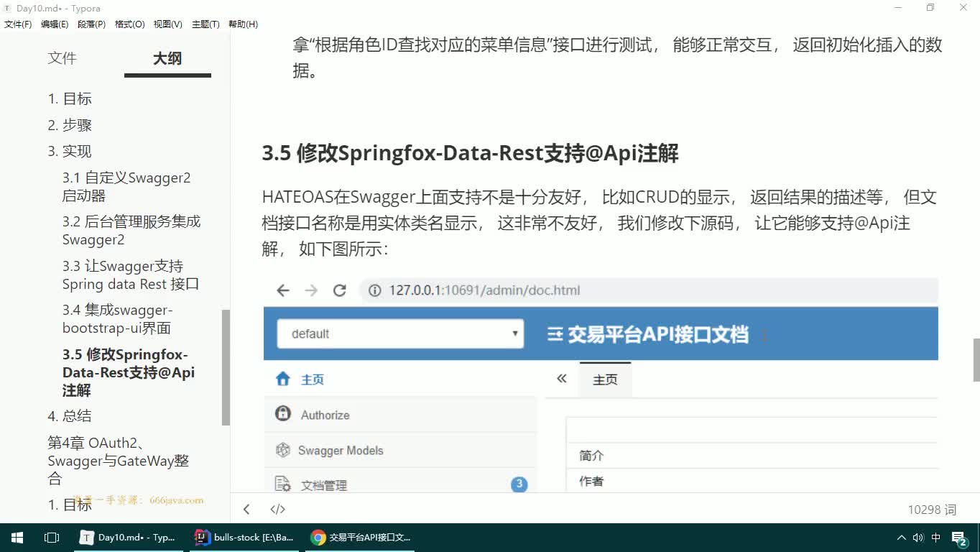Viewport: 980px width, 552px height.
Task: Switch to Day10.md Typora taskbar item
Action: (x=127, y=537)
